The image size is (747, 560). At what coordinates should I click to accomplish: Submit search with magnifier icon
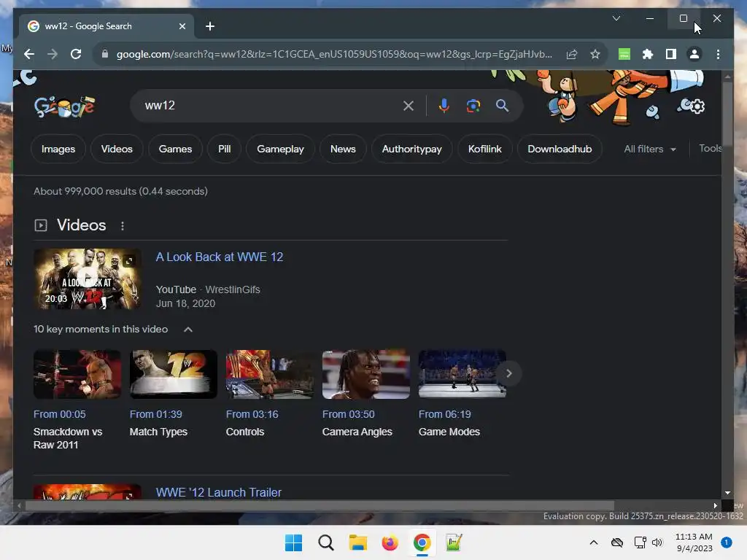[x=502, y=106]
